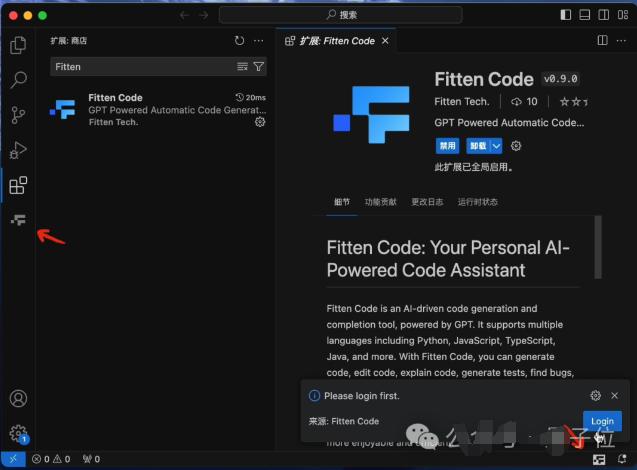Open the Source Control view
Viewport: 637px width, 470px height.
pyautogui.click(x=18, y=115)
